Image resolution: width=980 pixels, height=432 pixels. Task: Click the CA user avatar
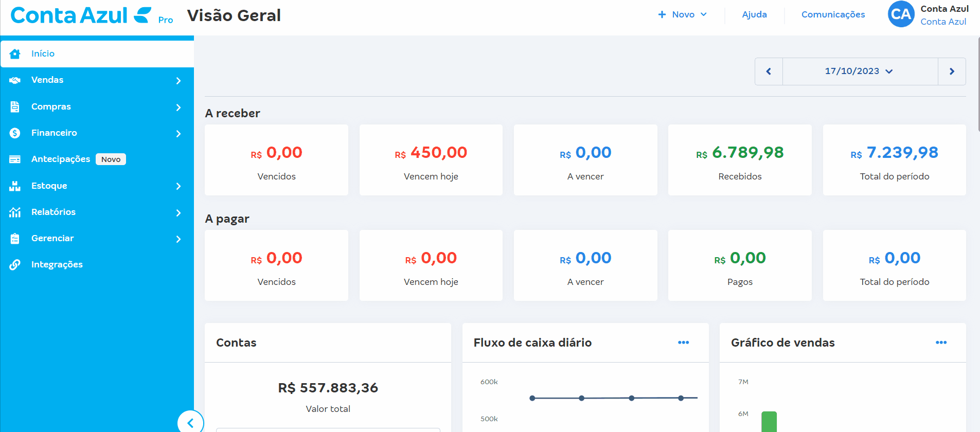coord(901,14)
